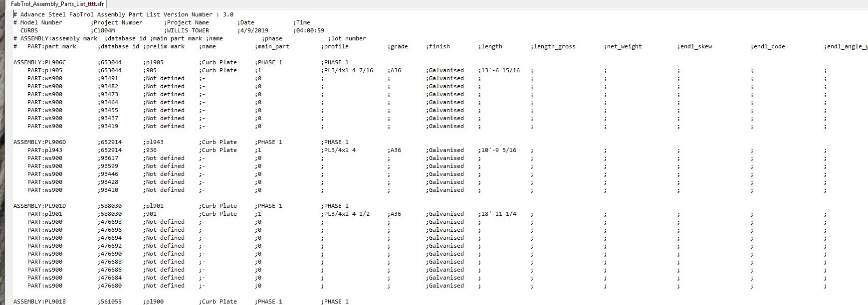The width and height of the screenshot is (868, 305).
Task: Click database id 93482
Action: pyautogui.click(x=110, y=86)
